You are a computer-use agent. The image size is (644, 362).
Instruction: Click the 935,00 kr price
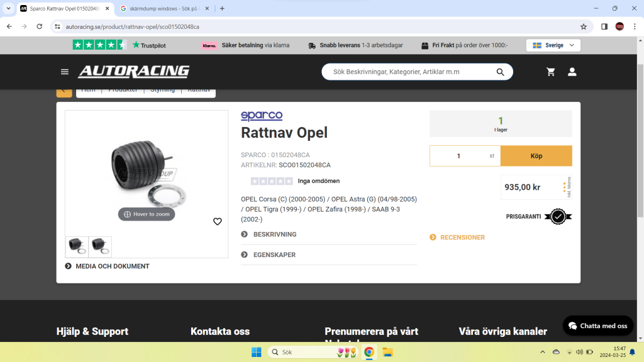coord(522,187)
